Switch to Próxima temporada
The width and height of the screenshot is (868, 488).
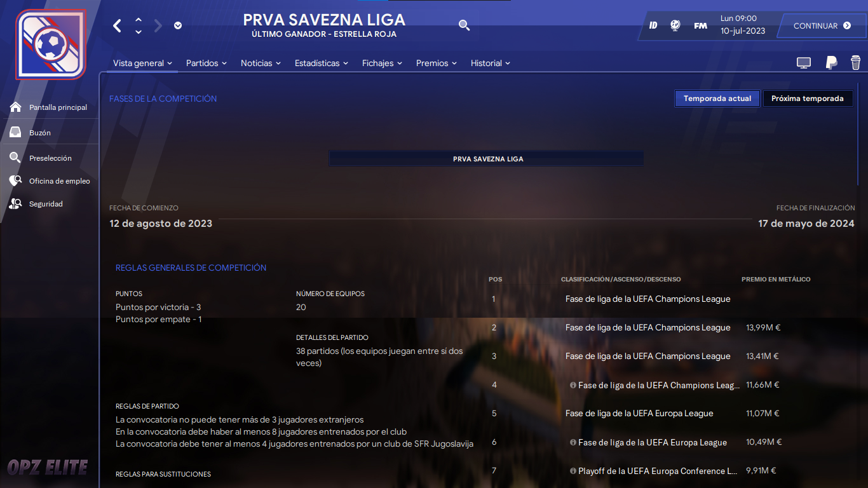click(808, 98)
